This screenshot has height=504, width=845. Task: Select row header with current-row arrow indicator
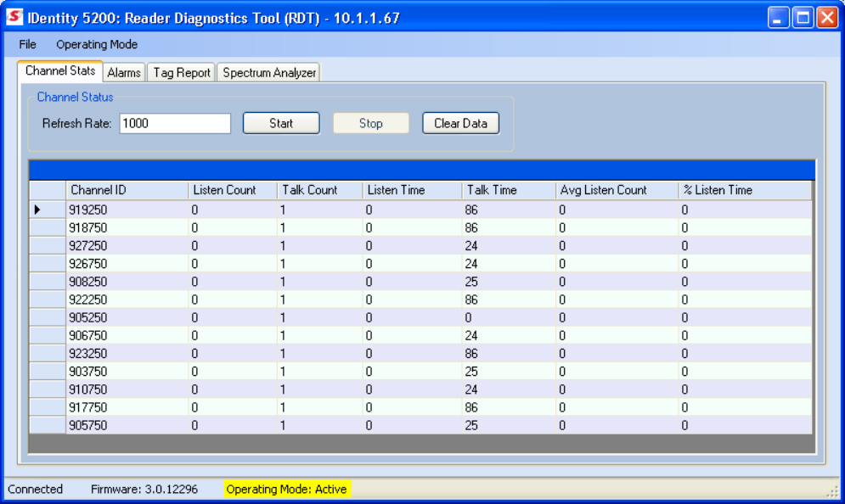48,210
